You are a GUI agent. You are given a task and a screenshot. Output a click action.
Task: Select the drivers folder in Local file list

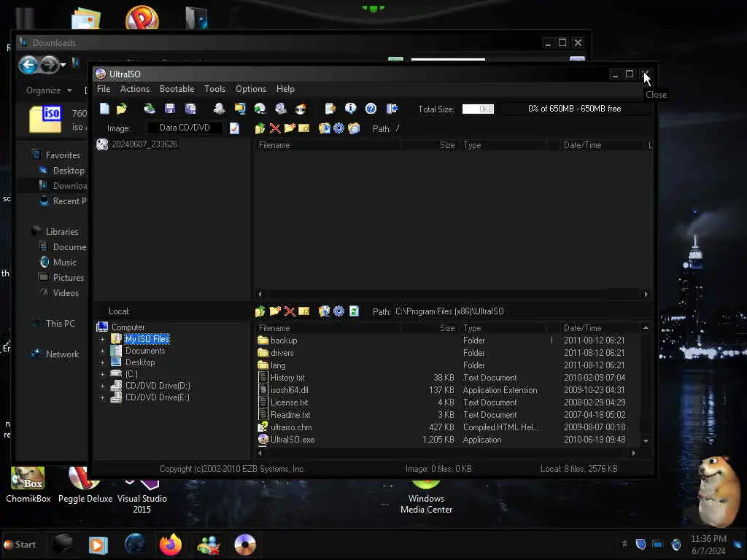pos(282,353)
